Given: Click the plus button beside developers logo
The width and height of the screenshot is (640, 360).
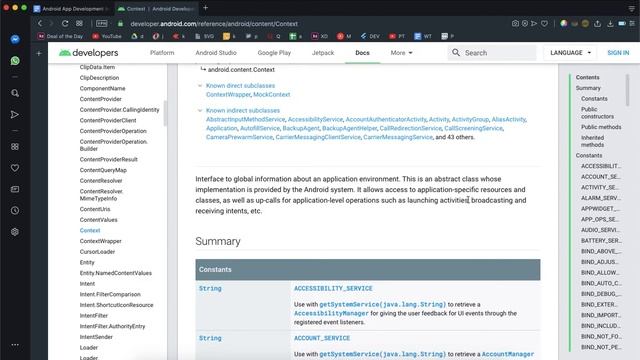Looking at the screenshot, I should pos(39,53).
